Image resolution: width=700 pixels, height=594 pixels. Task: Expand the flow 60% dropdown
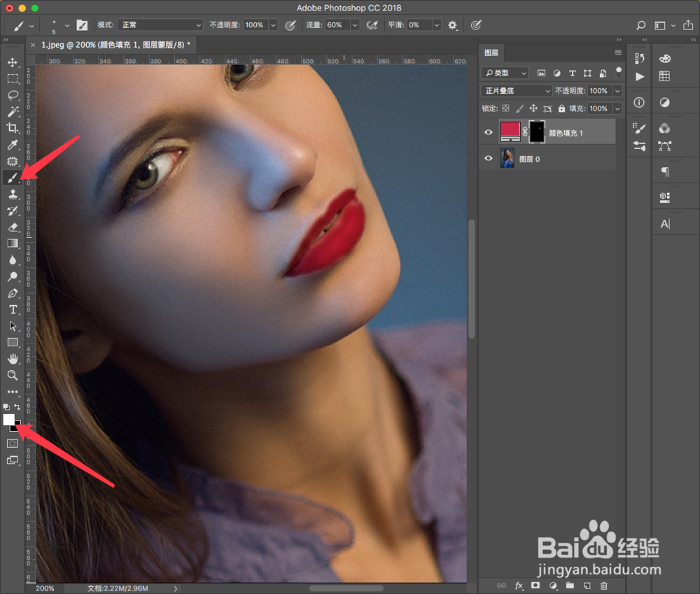pos(355,25)
